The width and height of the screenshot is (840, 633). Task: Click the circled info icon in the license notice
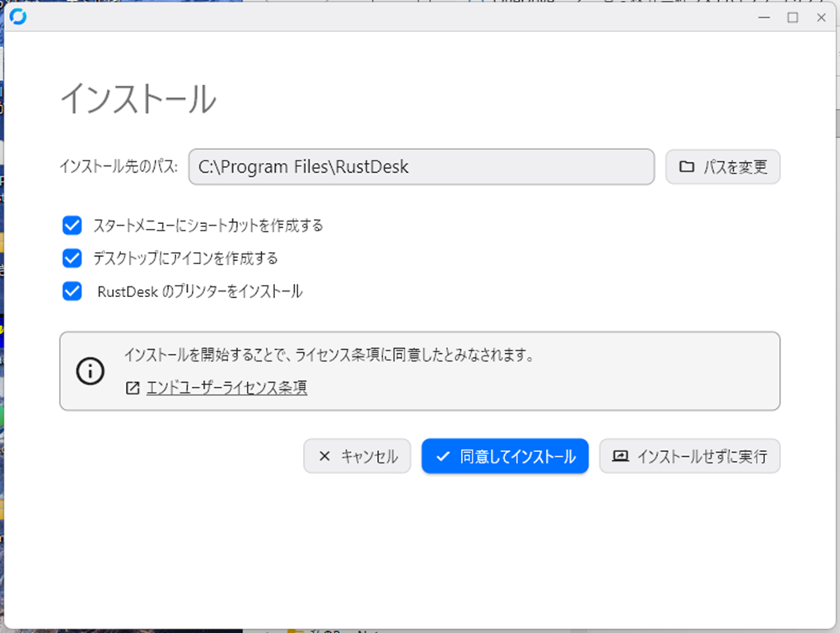point(90,371)
